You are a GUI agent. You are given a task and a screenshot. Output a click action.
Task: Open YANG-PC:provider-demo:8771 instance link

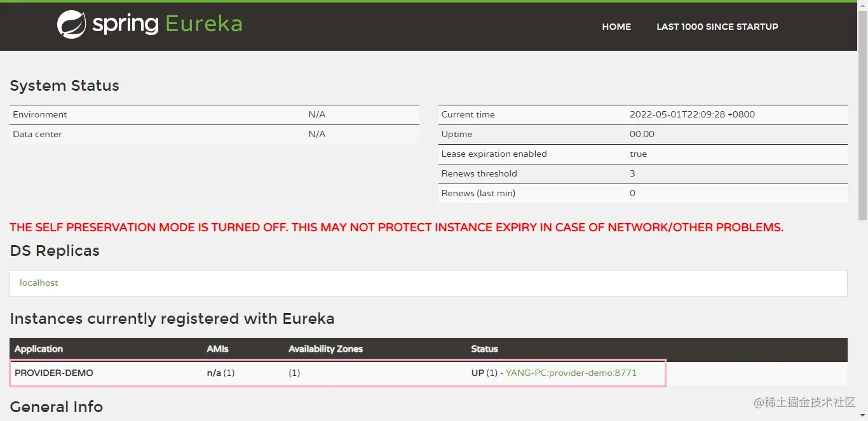[571, 373]
